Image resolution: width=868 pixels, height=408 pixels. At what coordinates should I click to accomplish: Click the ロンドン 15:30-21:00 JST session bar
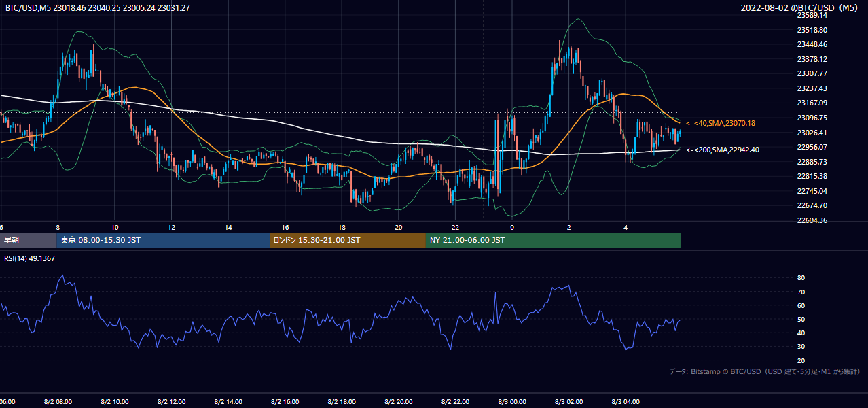point(348,240)
